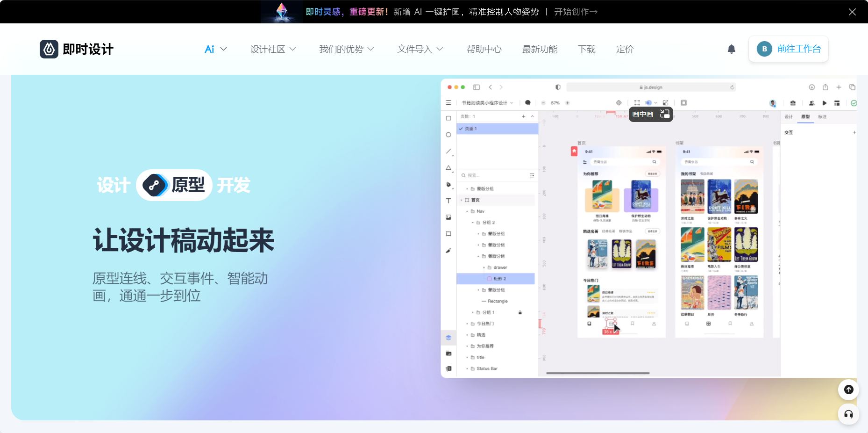The height and width of the screenshot is (433, 868).
Task: Expand the 今日热门 group in layers
Action: tap(467, 324)
